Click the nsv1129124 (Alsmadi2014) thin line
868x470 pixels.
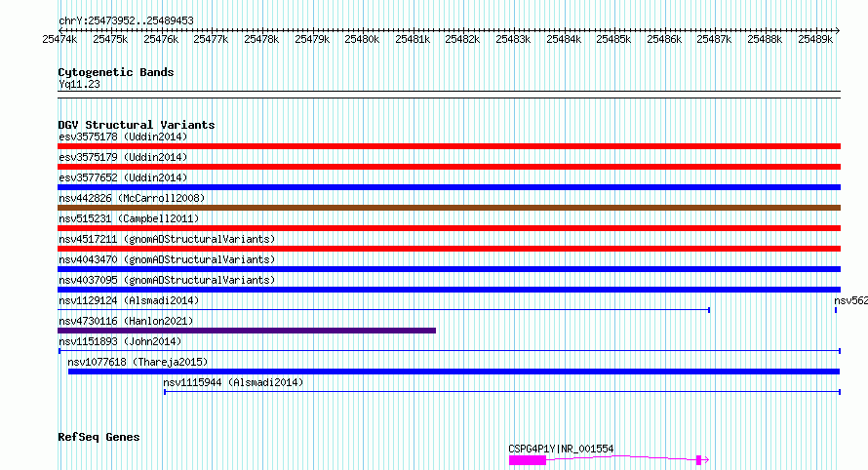(383, 310)
